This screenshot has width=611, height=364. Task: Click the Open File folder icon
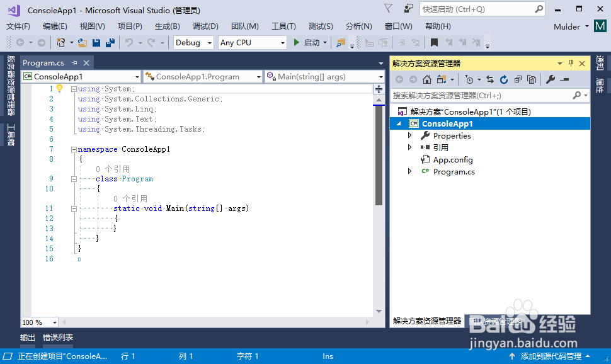pyautogui.click(x=83, y=42)
